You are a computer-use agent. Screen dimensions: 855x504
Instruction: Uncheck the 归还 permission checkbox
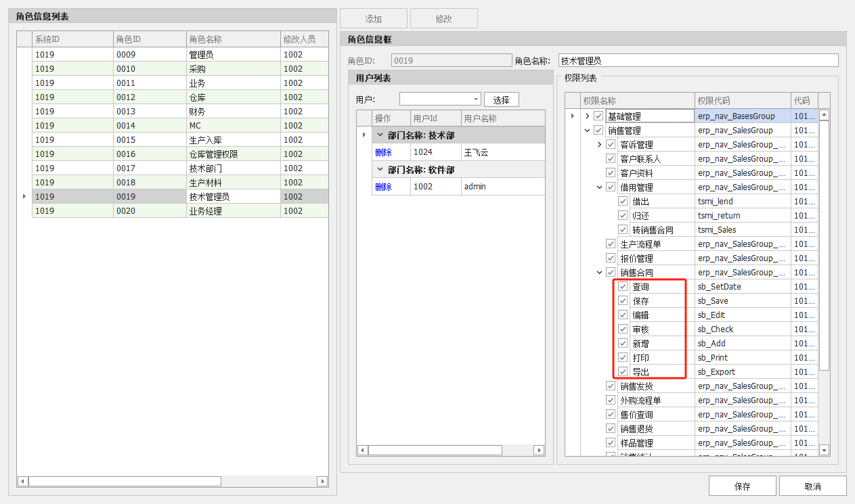click(623, 216)
